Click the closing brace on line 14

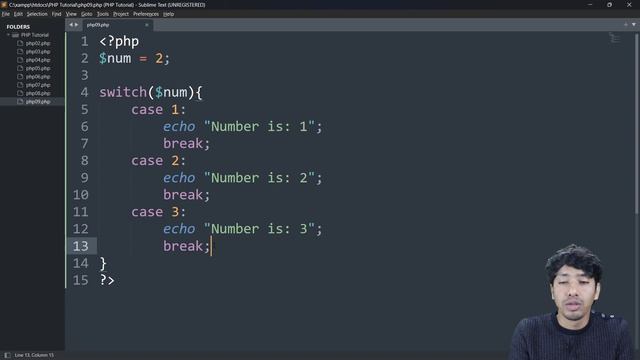click(x=103, y=264)
